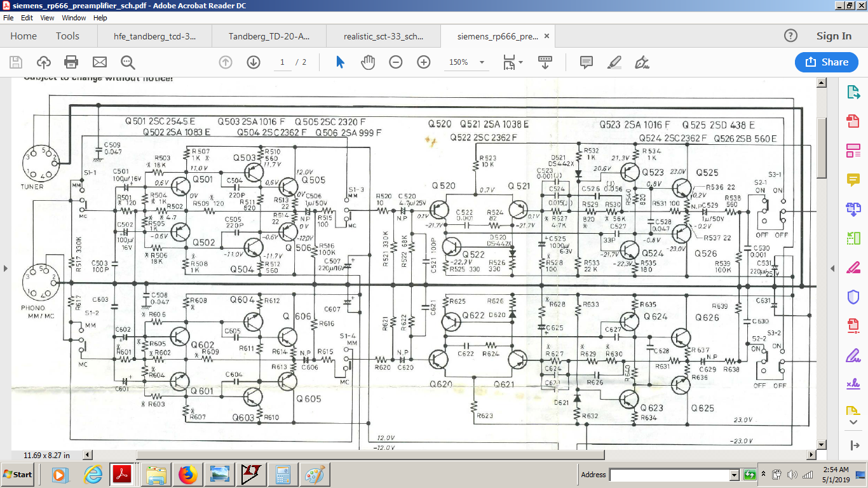The image size is (868, 488).
Task: Switch to the Tools tab
Action: (67, 36)
